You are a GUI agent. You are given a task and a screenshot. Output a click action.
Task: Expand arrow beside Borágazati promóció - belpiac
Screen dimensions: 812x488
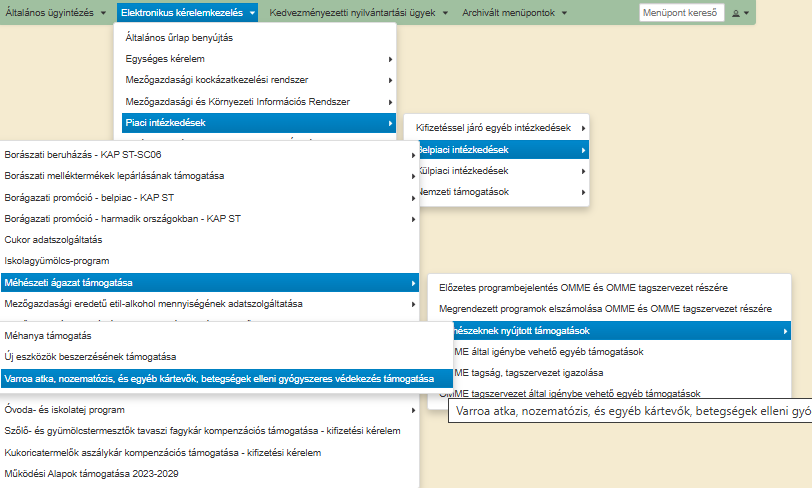click(412, 197)
